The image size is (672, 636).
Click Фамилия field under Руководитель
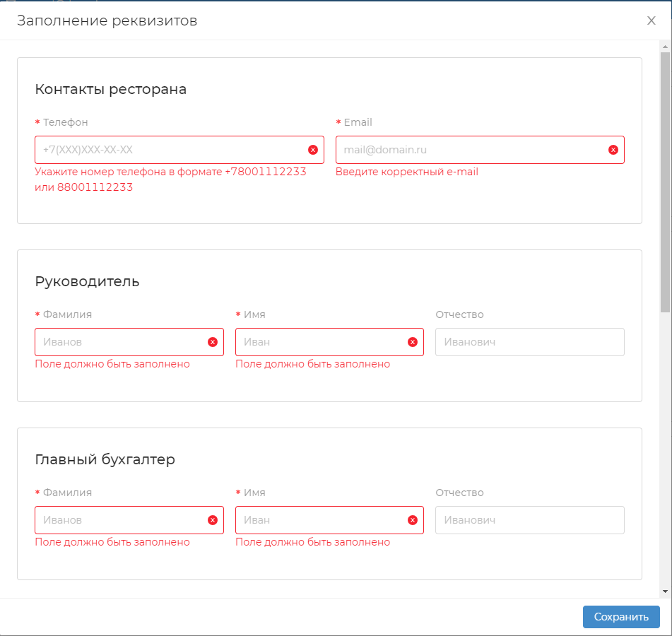[x=120, y=342]
